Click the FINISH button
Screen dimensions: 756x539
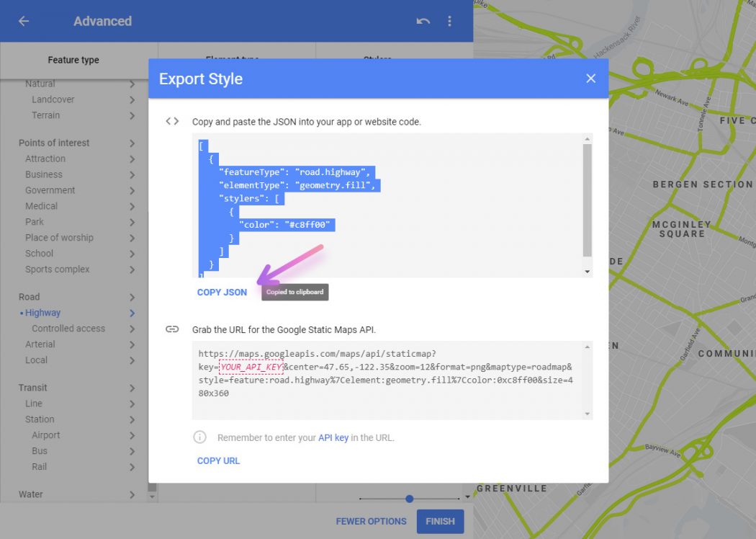[440, 521]
